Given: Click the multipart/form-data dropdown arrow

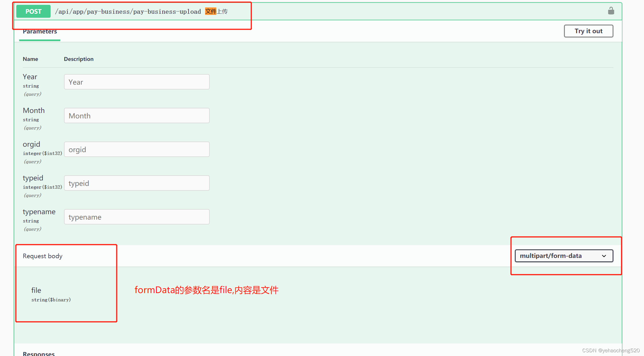Looking at the screenshot, I should [x=605, y=256].
